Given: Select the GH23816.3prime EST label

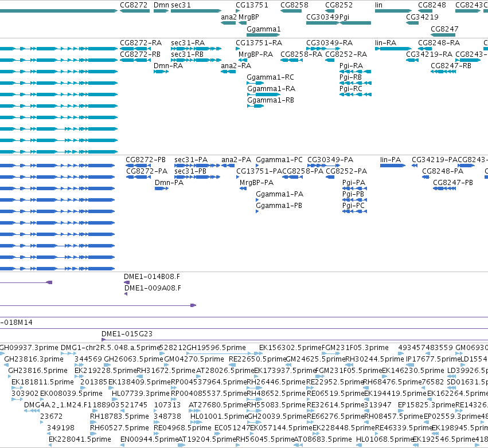Looking at the screenshot, I should [34, 359].
